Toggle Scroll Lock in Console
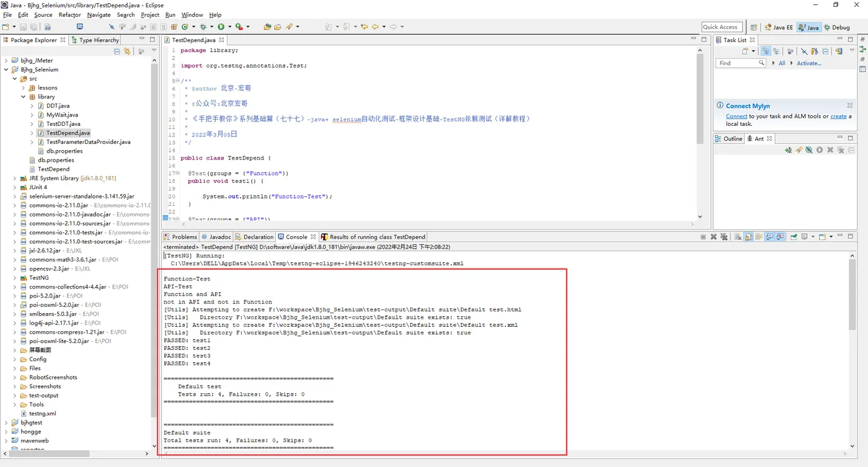 (748, 236)
